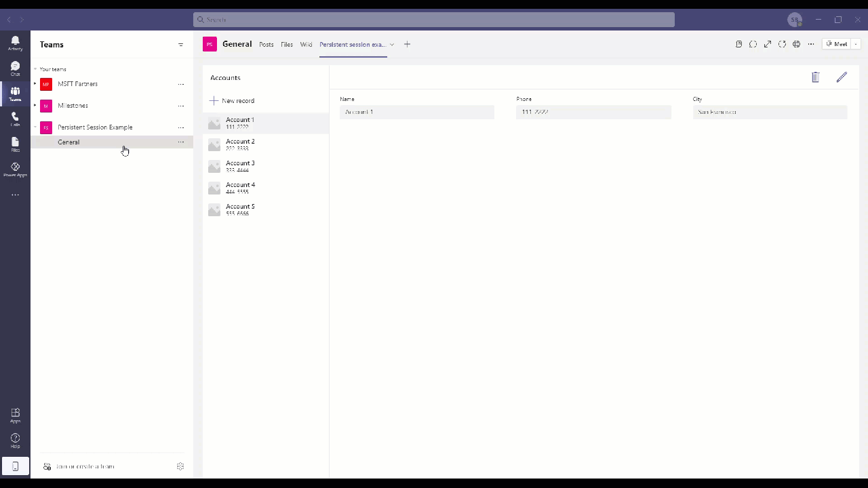Click the Account 2 image thumbnail
The image size is (868, 488).
click(x=214, y=145)
